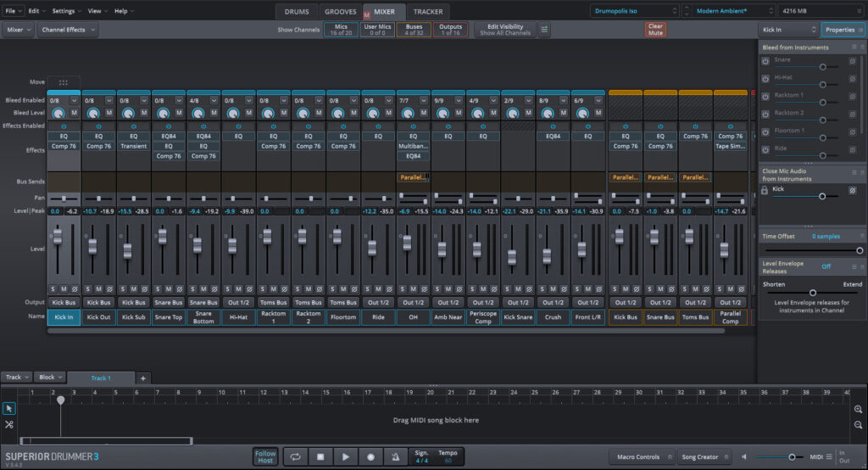Click the Stop button in the transport
The image size is (868, 470).
(320, 456)
